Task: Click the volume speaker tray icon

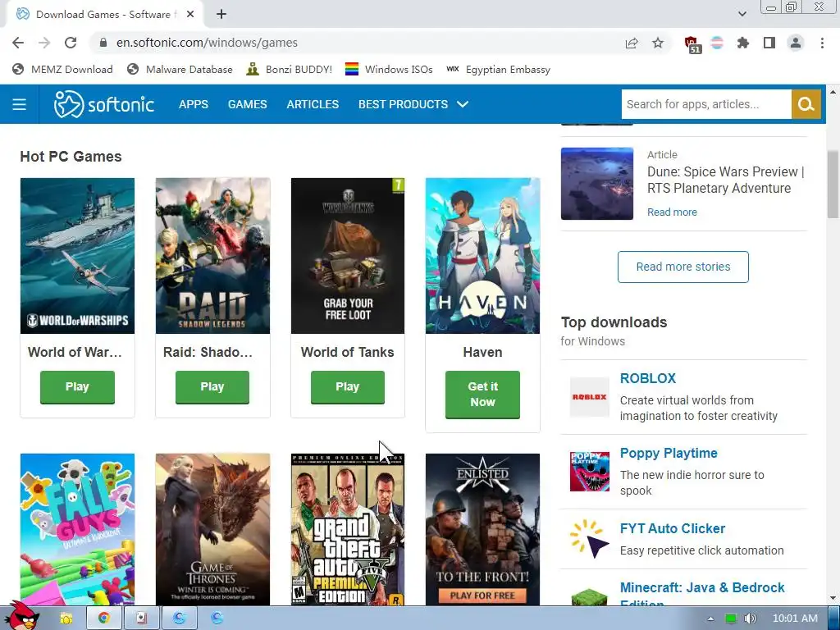Action: tap(750, 619)
